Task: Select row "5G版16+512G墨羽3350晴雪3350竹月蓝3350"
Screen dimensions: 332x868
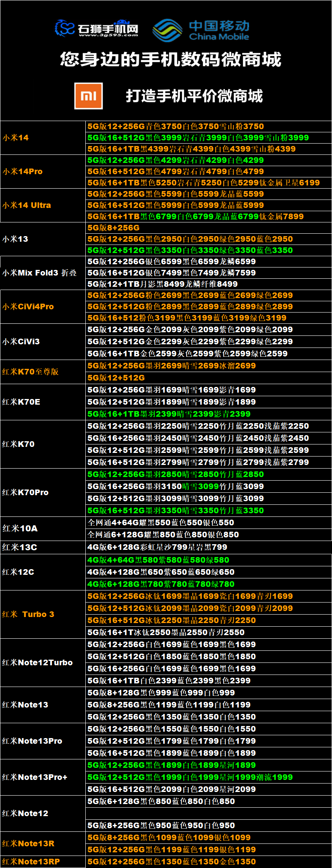Action: [x=209, y=510]
